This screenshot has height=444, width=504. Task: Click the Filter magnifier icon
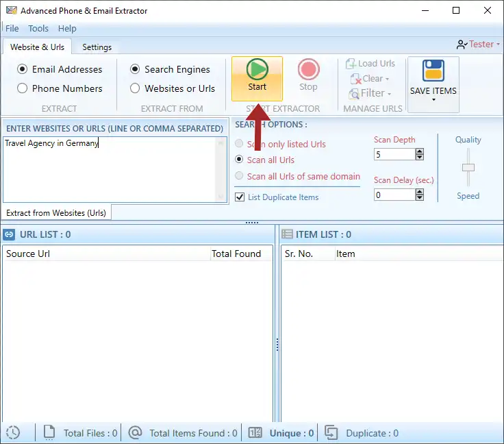click(x=354, y=94)
